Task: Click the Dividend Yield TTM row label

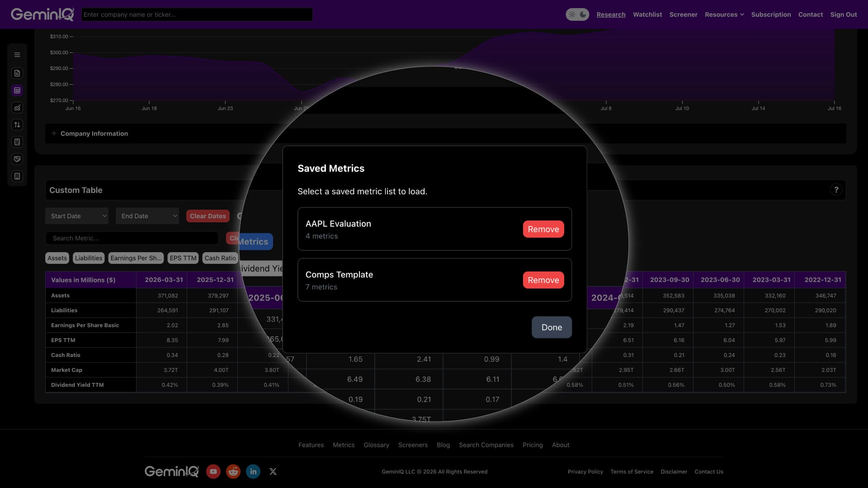Action: 77,385
